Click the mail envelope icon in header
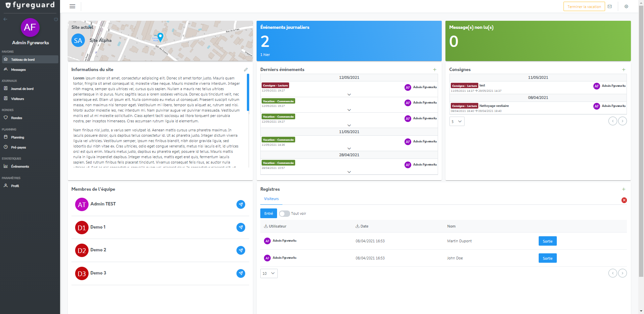 pyautogui.click(x=610, y=6)
